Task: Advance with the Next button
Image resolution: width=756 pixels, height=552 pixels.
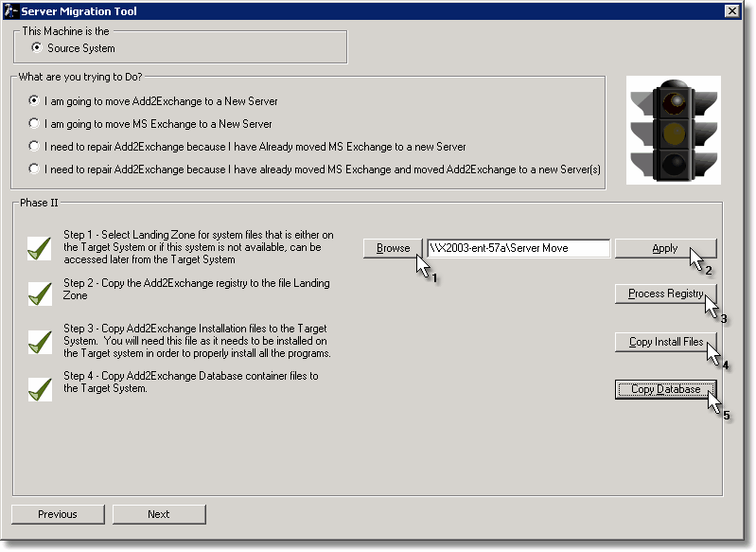Action: click(159, 514)
